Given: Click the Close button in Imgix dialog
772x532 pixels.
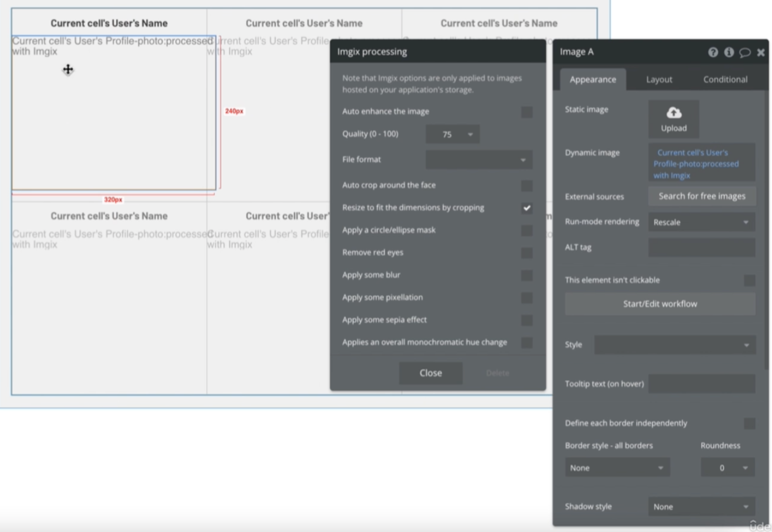Looking at the screenshot, I should pos(430,373).
